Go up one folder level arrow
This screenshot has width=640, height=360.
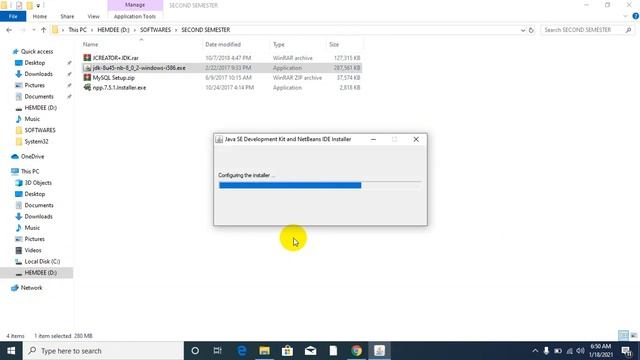(43, 30)
